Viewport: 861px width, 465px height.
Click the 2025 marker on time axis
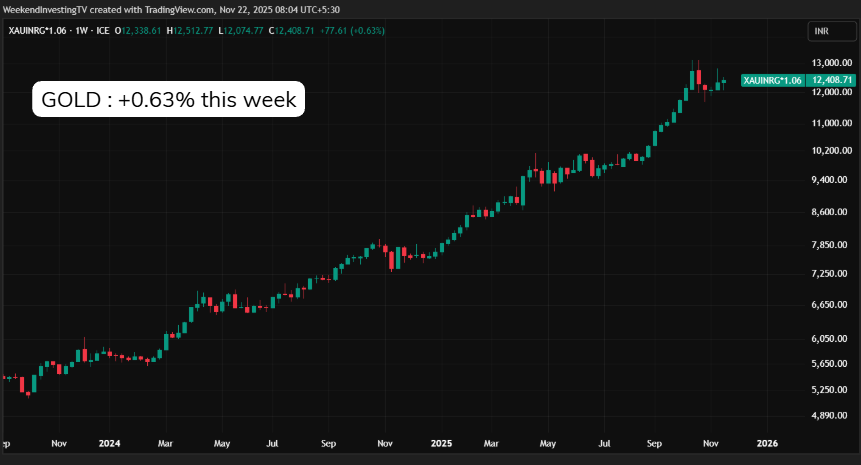click(x=441, y=442)
